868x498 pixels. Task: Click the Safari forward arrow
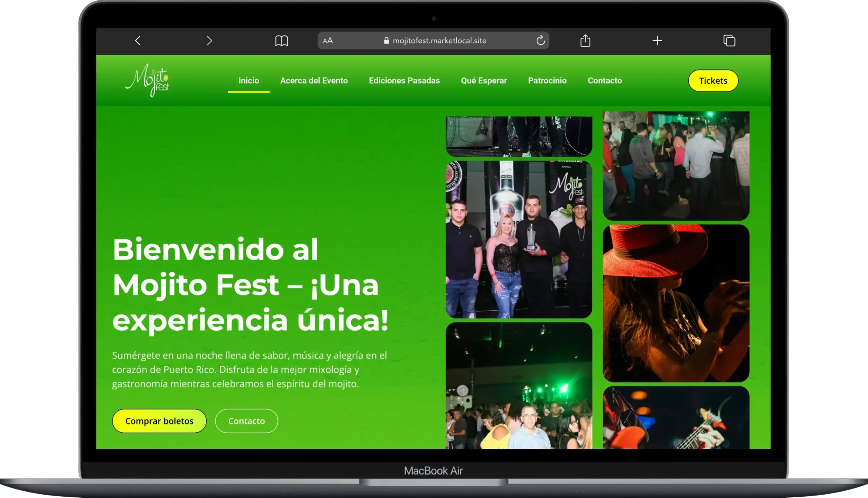click(209, 41)
